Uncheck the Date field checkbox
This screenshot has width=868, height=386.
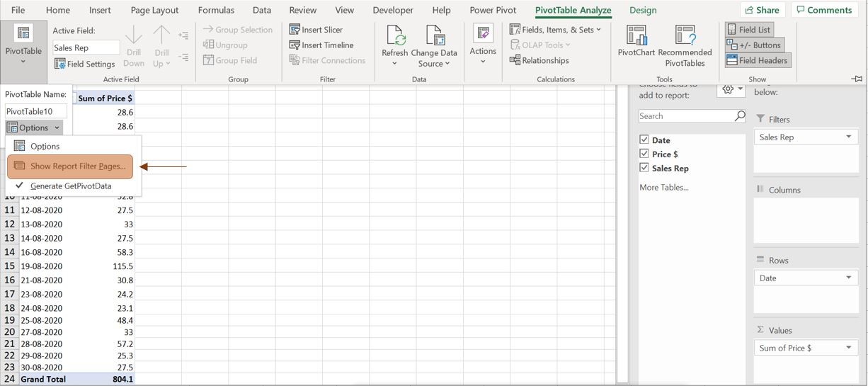pyautogui.click(x=644, y=140)
